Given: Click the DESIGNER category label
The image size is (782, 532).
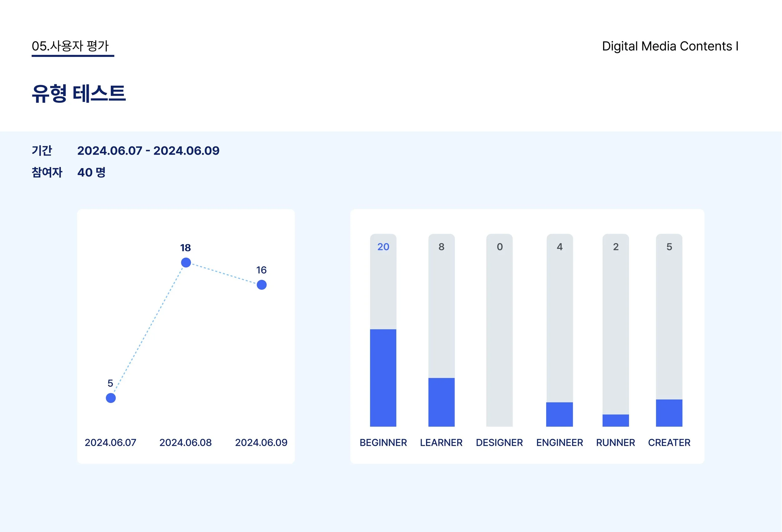Looking at the screenshot, I should (x=500, y=443).
